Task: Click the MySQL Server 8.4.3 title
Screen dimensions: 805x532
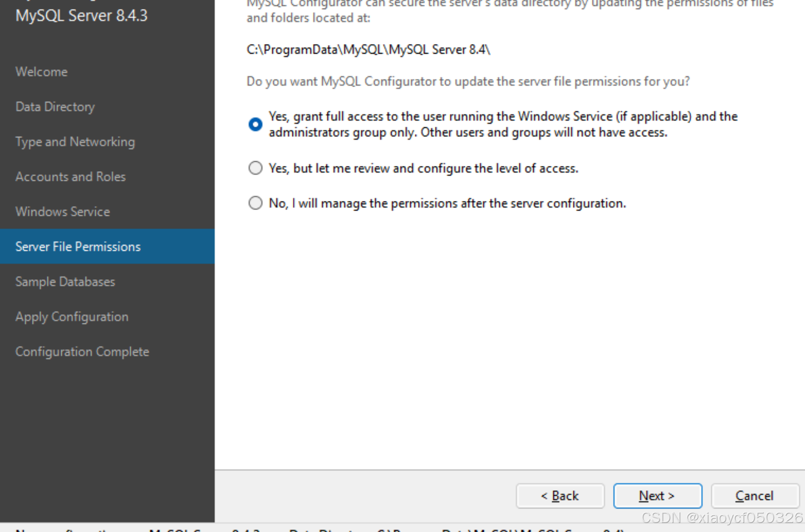Action: pyautogui.click(x=81, y=15)
